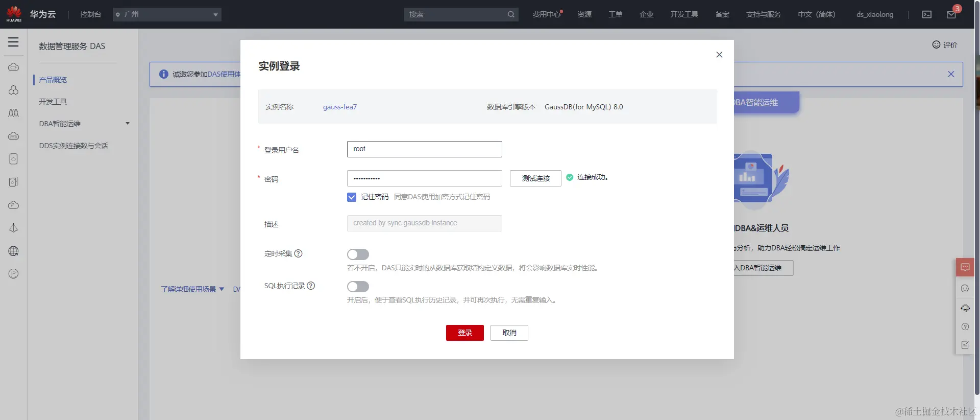Toggle the 记住密码 checkbox
This screenshot has width=980, height=420.
tap(352, 197)
